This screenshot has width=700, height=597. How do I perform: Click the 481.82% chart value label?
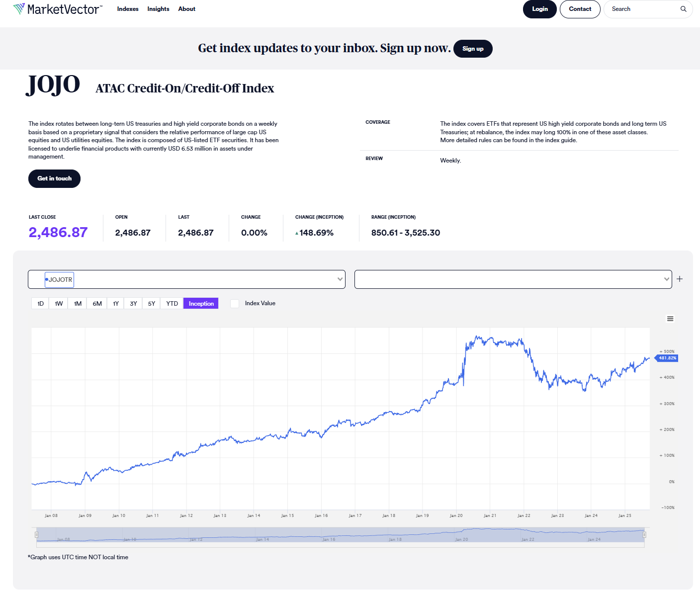(667, 358)
